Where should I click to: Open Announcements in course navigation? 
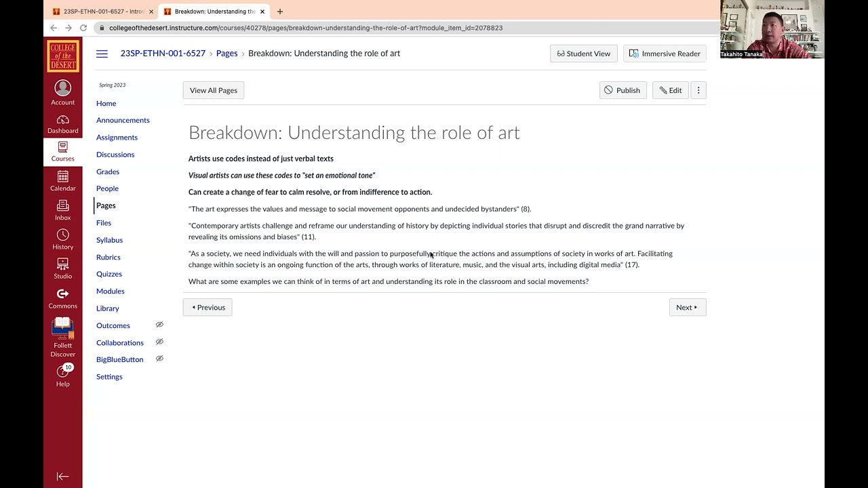[123, 120]
